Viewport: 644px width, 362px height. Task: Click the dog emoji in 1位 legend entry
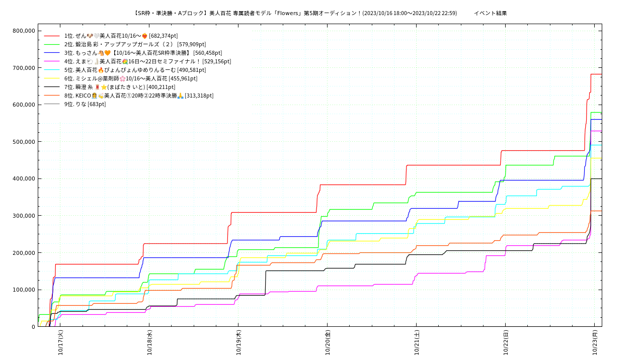[90, 36]
